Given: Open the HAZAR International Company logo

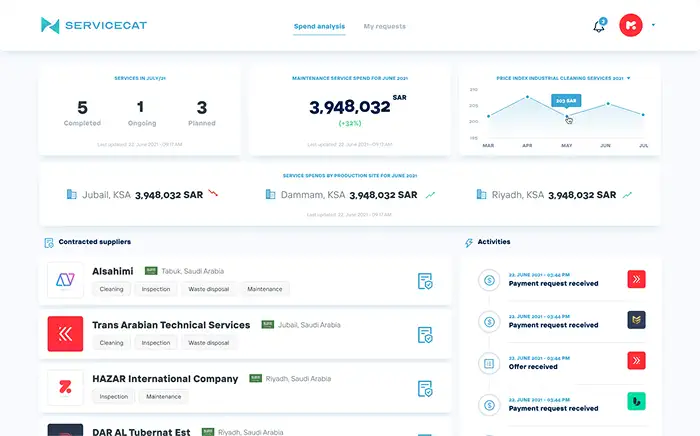Looking at the screenshot, I should click(65, 387).
